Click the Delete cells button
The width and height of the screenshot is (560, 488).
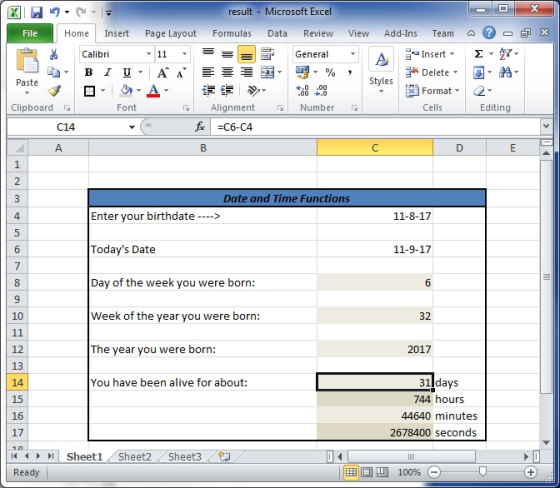[x=432, y=73]
